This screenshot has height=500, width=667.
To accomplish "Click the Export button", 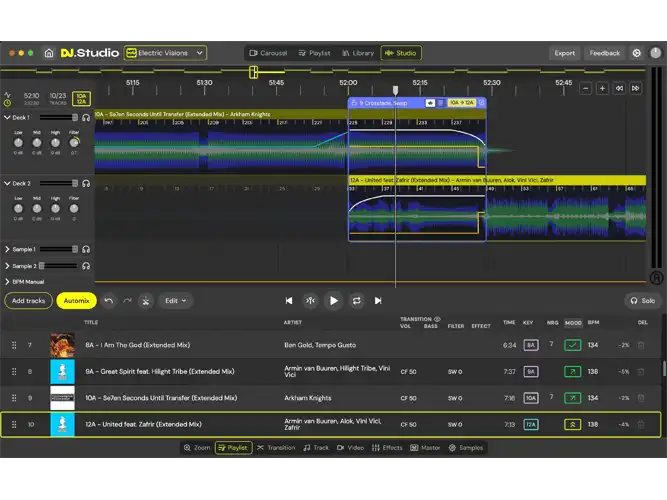I will coord(564,53).
